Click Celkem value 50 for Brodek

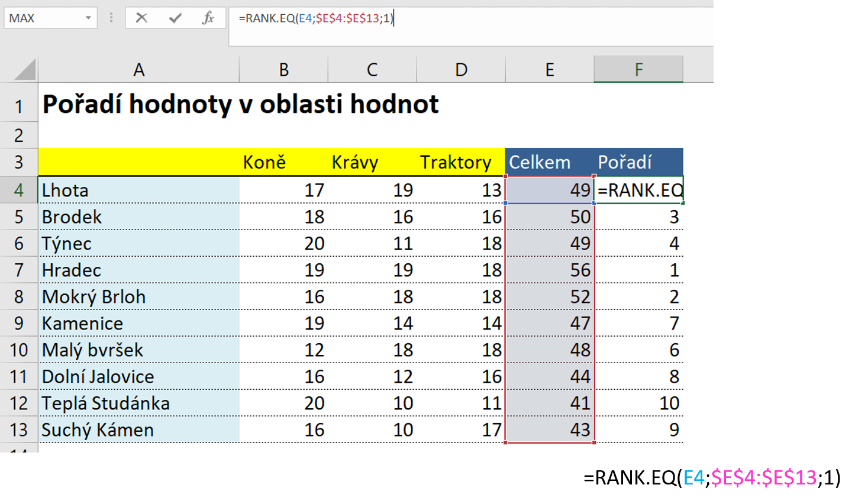[x=550, y=217]
